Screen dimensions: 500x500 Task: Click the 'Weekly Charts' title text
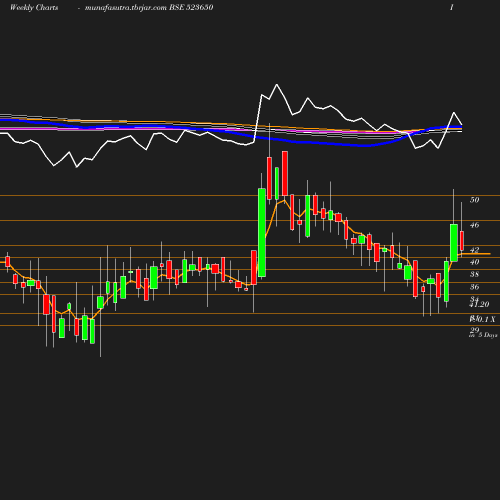click(34, 8)
